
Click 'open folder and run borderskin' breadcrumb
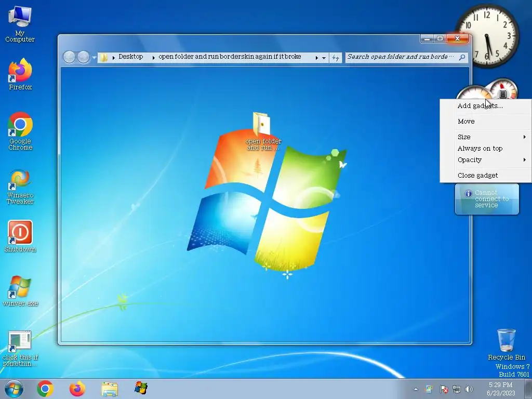(x=230, y=57)
